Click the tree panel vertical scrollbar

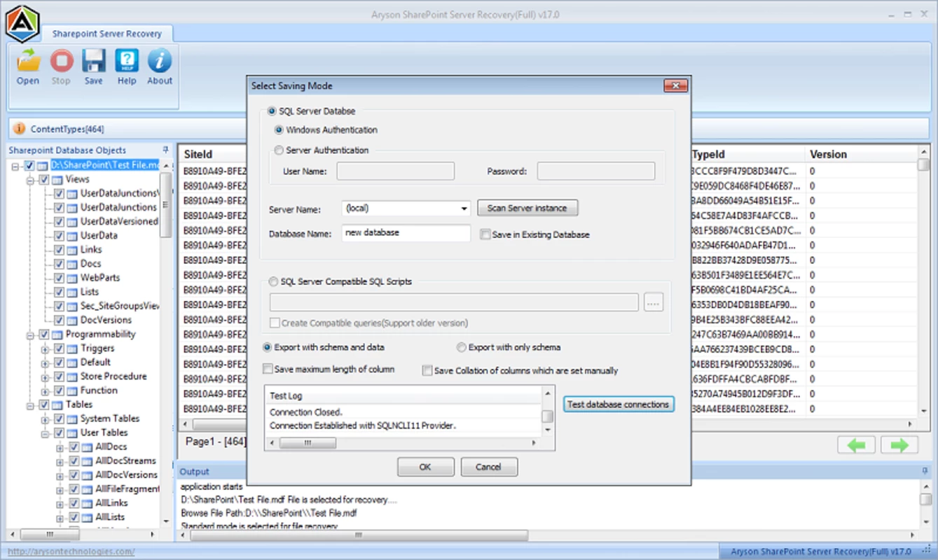point(165,205)
